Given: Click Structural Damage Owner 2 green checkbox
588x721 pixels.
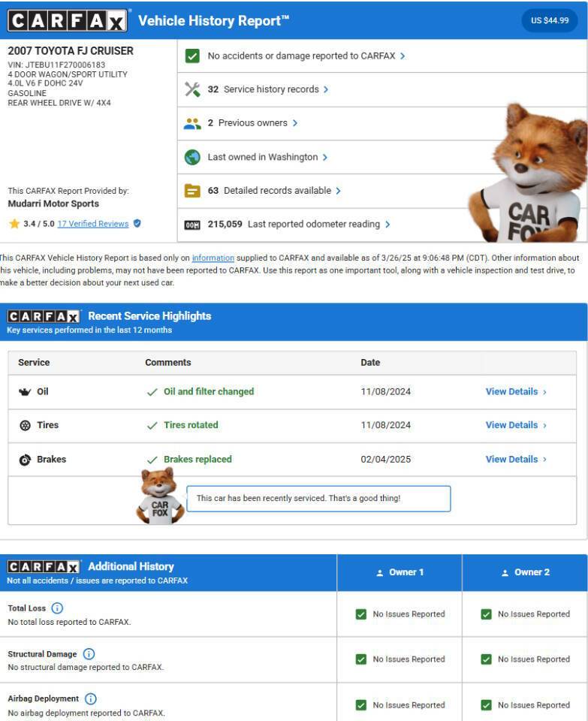Looking at the screenshot, I should pos(487,659).
